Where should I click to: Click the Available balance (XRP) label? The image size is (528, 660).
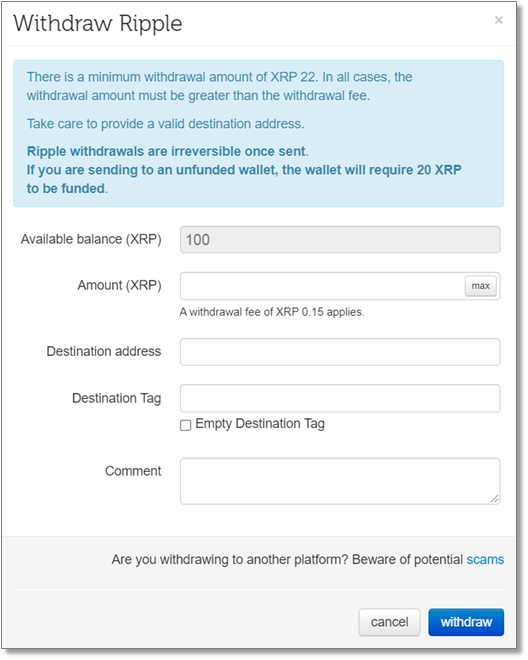pyautogui.click(x=91, y=239)
